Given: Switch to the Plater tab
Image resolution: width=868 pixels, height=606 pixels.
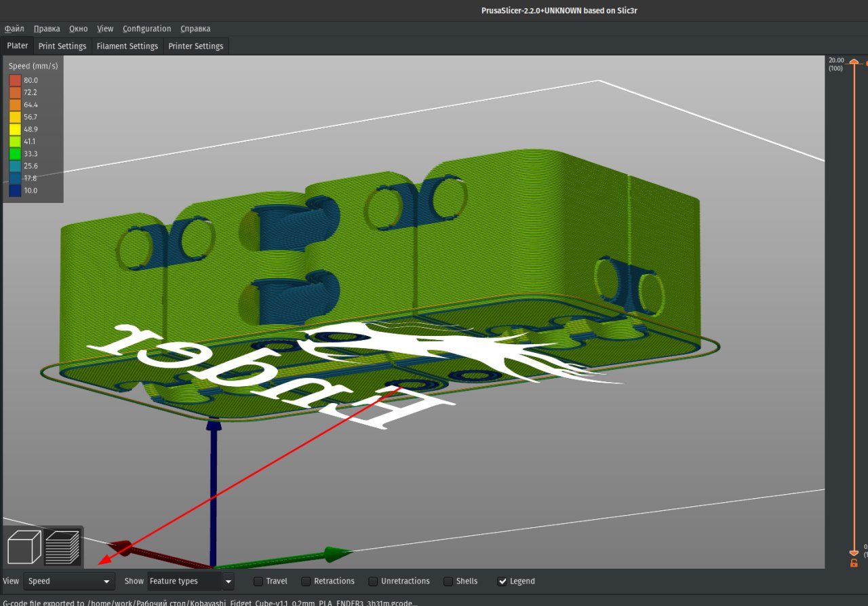Looking at the screenshot, I should [18, 45].
